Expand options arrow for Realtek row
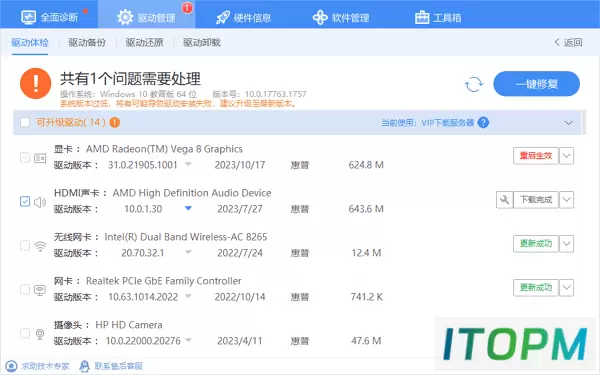 pyautogui.click(x=566, y=288)
